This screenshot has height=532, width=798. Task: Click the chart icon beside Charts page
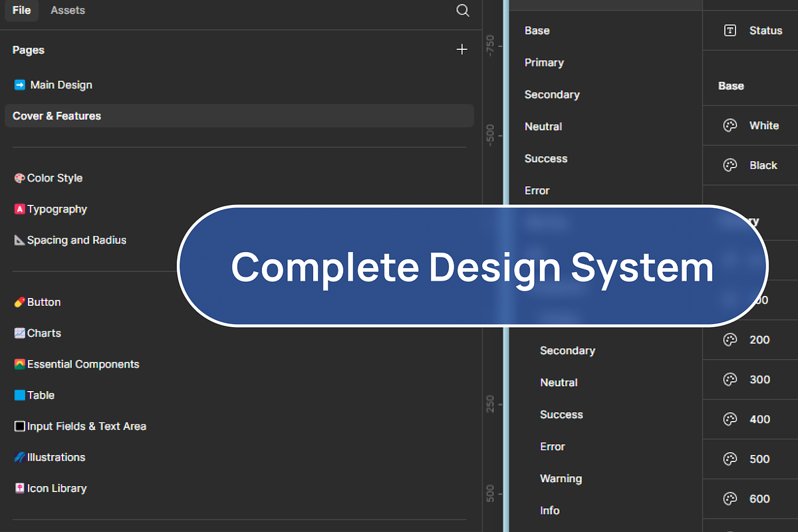pyautogui.click(x=20, y=333)
